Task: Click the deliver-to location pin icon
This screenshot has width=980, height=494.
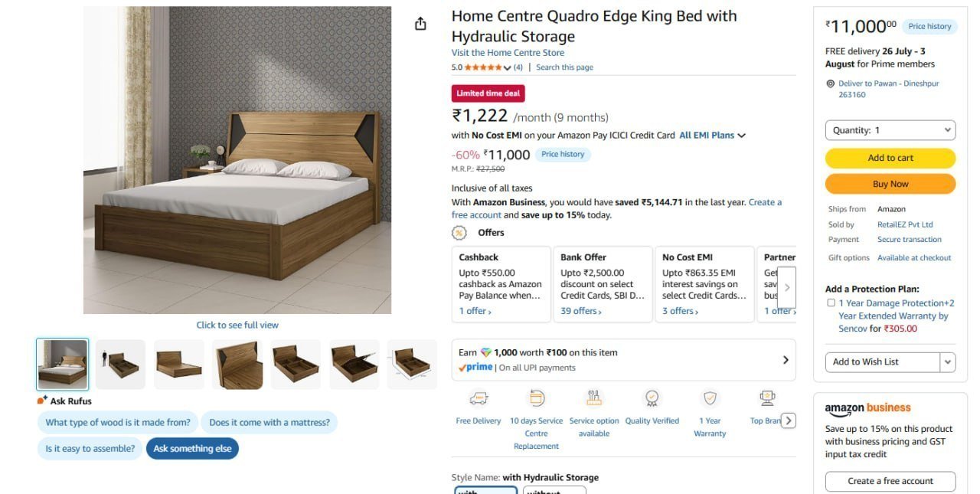Action: pos(831,83)
